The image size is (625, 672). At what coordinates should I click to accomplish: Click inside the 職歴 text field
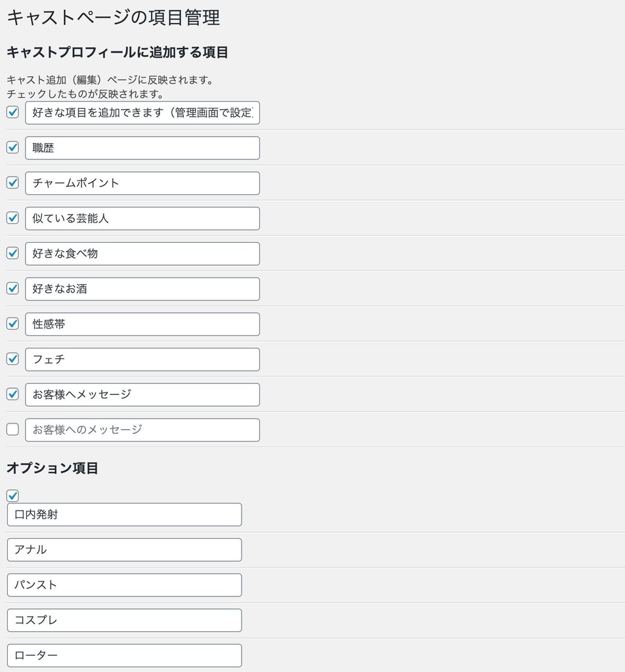[142, 148]
